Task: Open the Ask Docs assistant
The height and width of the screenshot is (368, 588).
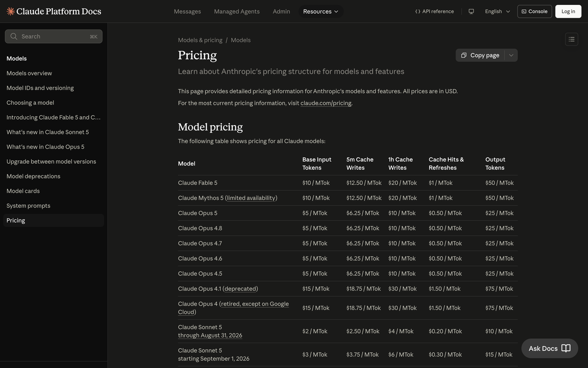Action: (x=550, y=348)
